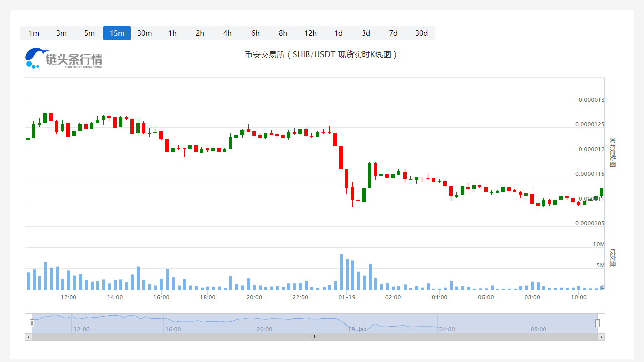Click the scrollbar center grip marks
The width and height of the screenshot is (644, 362).
pos(314,337)
